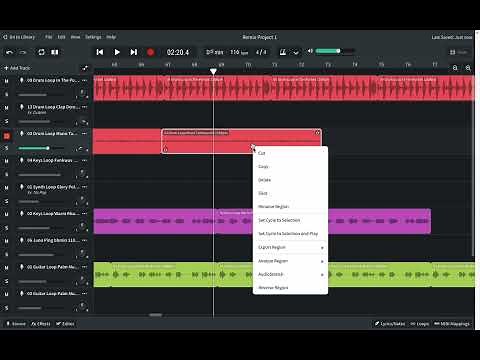This screenshot has width=480, height=360.
Task: Start playback with the play button
Action: click(x=117, y=52)
